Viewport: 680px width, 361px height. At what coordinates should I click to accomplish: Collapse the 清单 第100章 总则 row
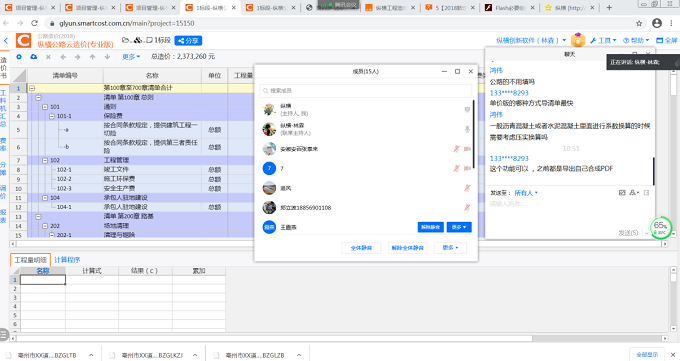(38, 98)
